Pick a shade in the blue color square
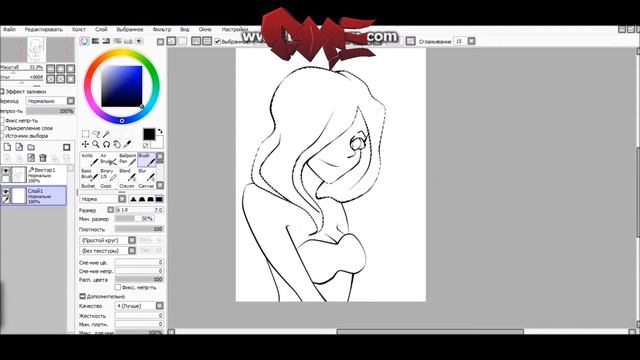This screenshot has height=360, width=640. coord(122,86)
